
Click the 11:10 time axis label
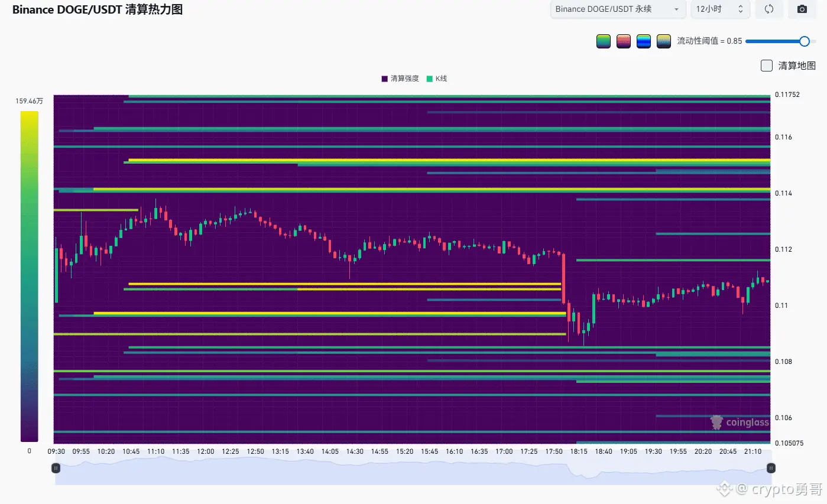click(156, 451)
